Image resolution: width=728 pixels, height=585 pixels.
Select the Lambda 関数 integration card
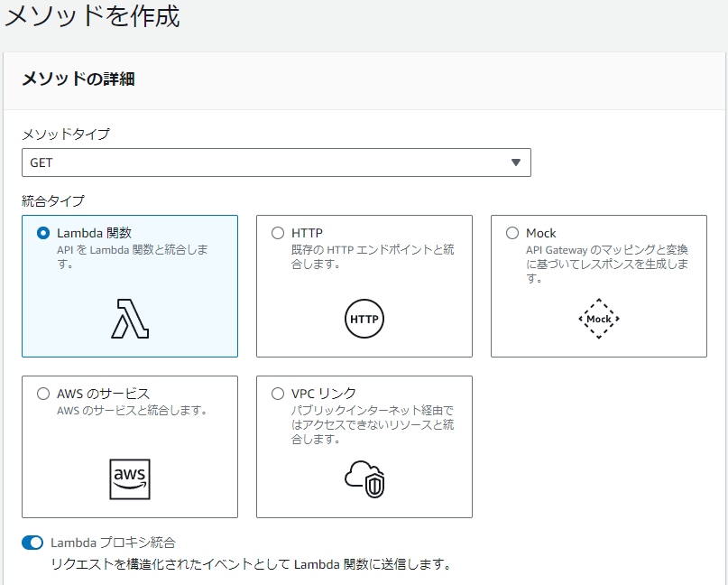point(129,285)
